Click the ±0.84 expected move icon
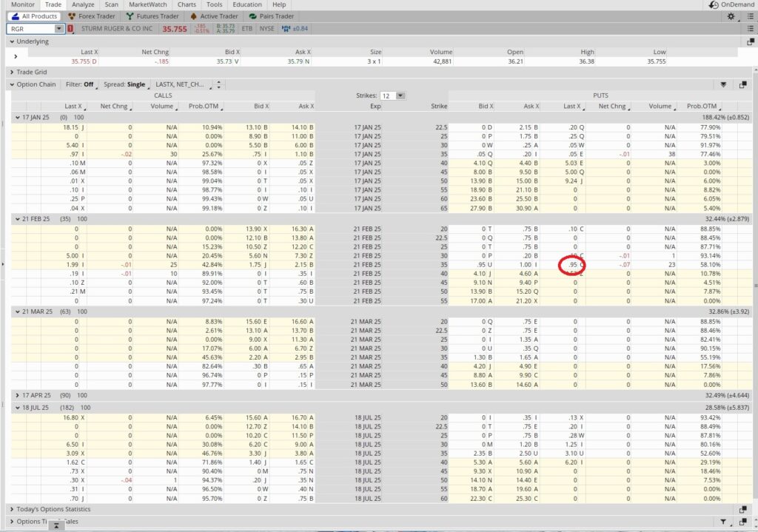The image size is (758, 532). [295, 29]
